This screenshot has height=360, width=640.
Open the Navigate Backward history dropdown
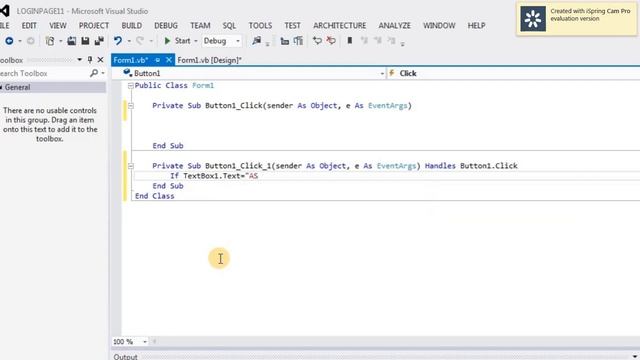20,41
